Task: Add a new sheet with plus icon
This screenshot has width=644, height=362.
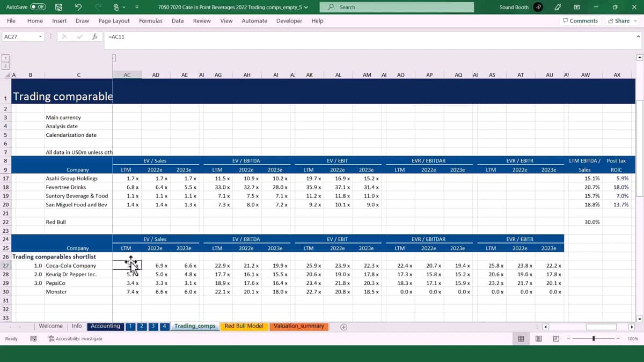Action: click(344, 327)
